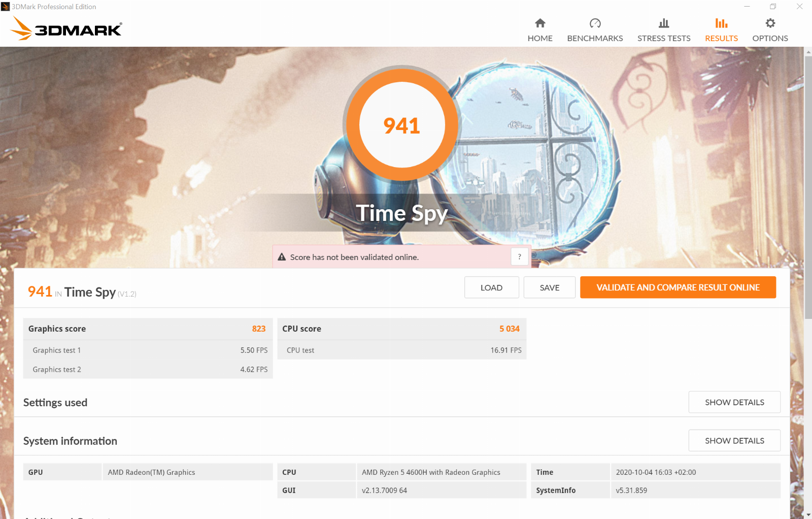Click the Settings used heading
The width and height of the screenshot is (812, 519).
click(55, 403)
